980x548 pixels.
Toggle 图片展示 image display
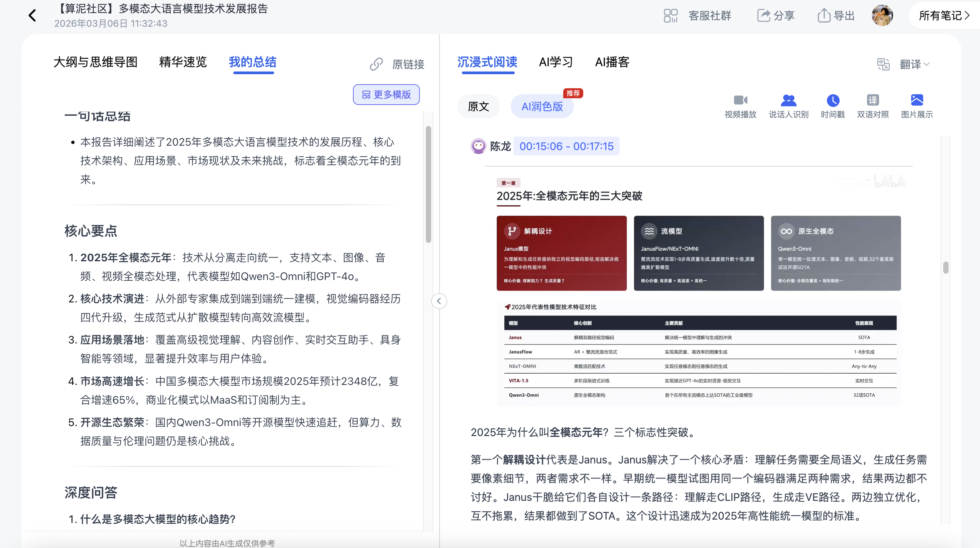click(x=917, y=107)
